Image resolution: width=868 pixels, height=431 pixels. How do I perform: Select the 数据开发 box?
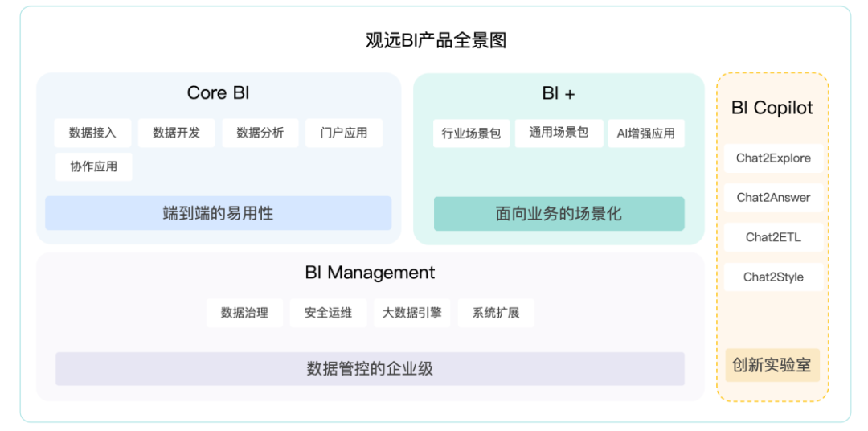[x=176, y=133]
